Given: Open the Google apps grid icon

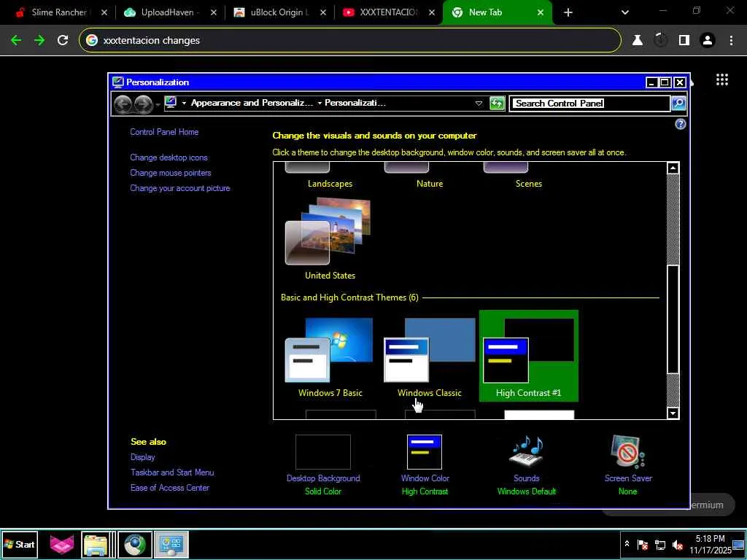Looking at the screenshot, I should pyautogui.click(x=721, y=79).
